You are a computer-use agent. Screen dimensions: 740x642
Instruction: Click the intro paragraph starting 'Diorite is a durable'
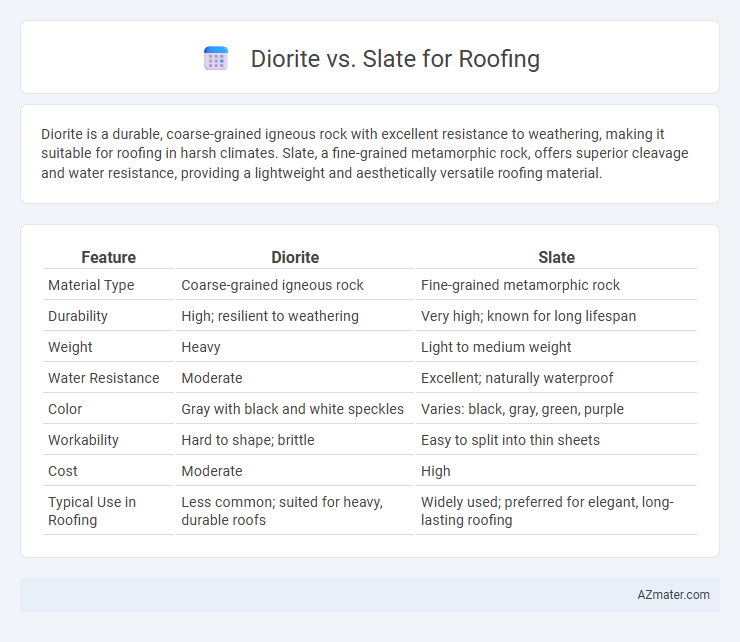[364, 153]
